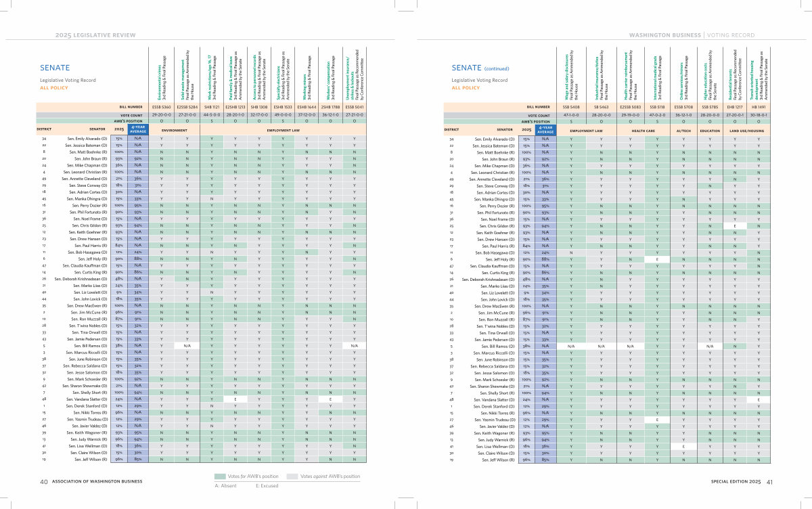Click the gray 'Votes against AWB's position' legend swatch
812x509 pixels.
point(293,477)
